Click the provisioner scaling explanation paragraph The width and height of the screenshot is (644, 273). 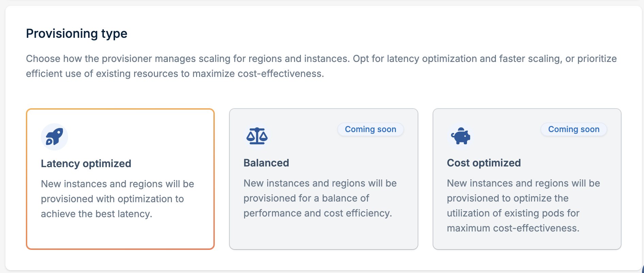coord(321,66)
